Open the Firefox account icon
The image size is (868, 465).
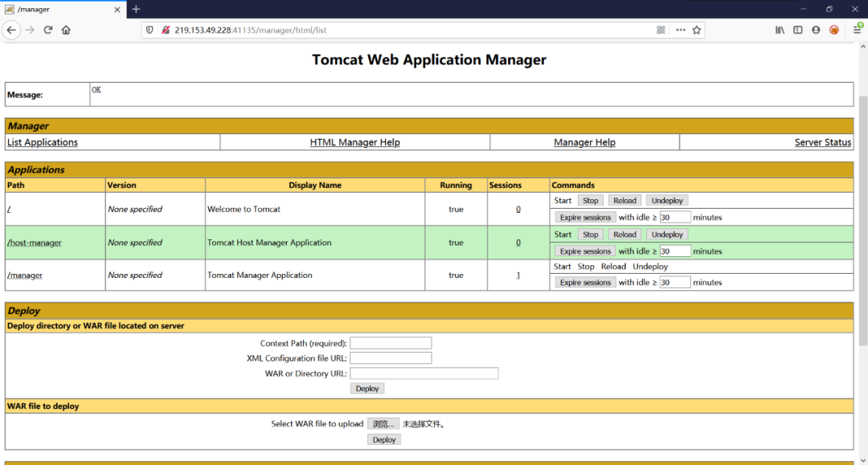click(816, 30)
